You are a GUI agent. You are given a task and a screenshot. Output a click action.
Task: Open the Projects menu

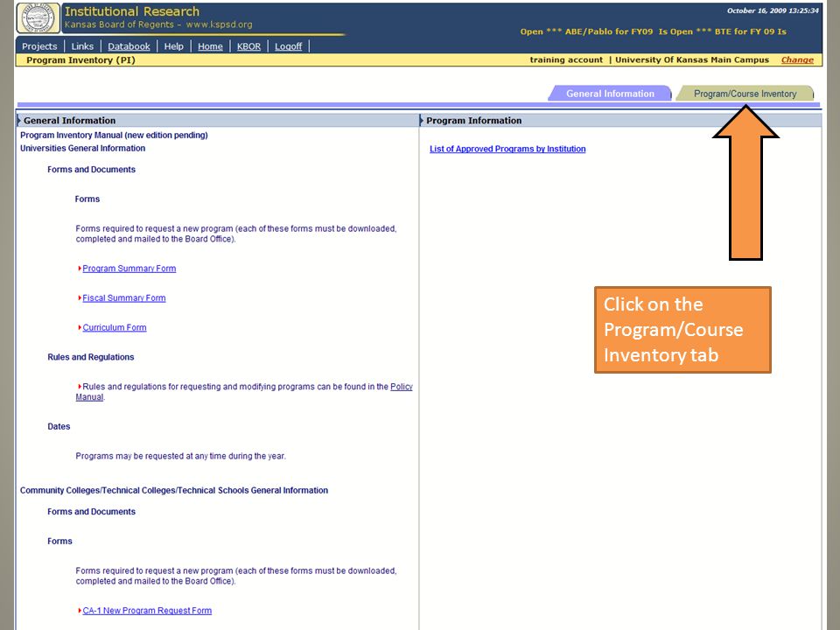[x=39, y=46]
